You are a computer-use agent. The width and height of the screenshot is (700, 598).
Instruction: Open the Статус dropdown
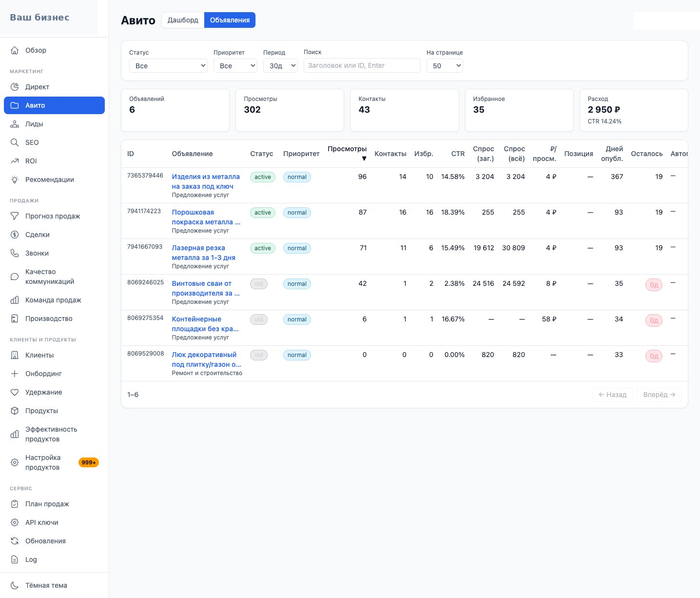pos(168,65)
